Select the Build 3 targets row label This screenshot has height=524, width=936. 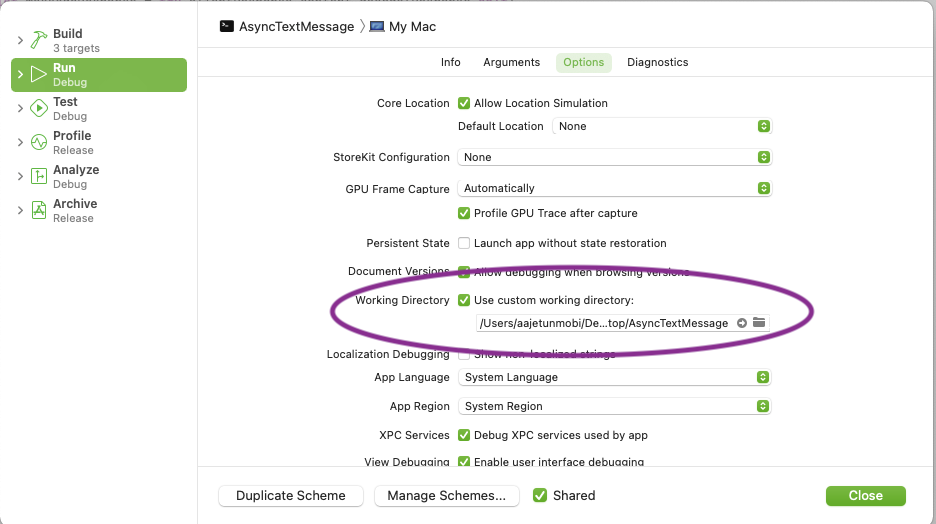tap(76, 41)
